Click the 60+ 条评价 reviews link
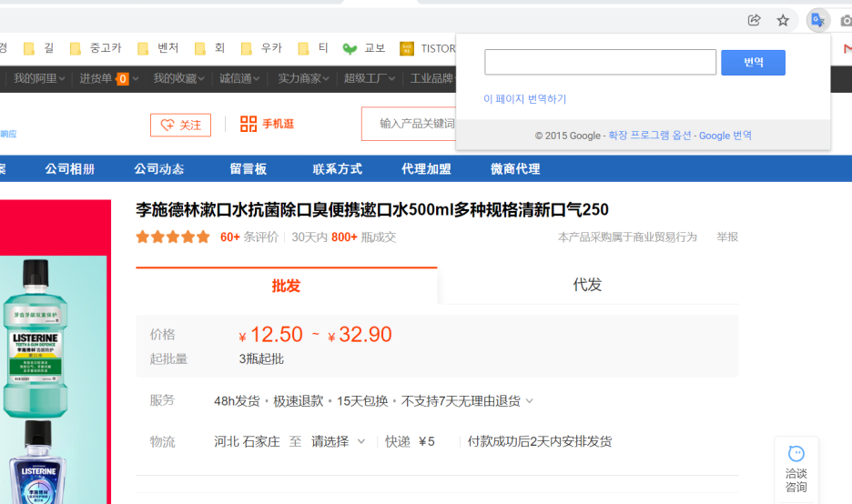852x504 pixels. point(248,237)
